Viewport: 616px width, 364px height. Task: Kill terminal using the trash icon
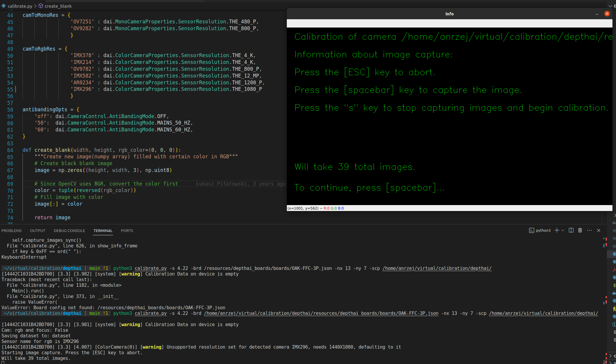point(580,230)
